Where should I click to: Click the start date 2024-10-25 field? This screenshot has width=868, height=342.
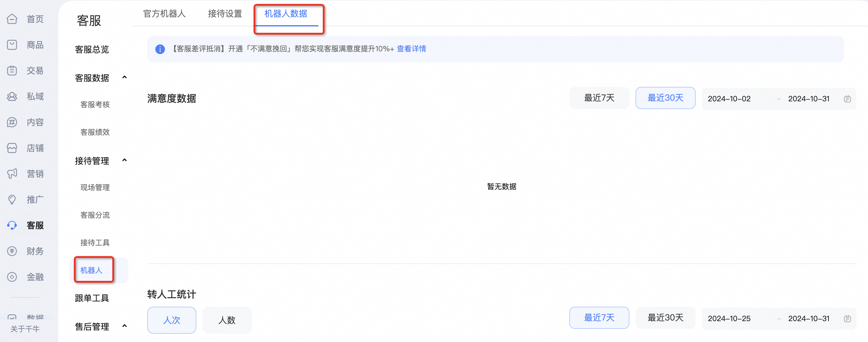tap(729, 319)
